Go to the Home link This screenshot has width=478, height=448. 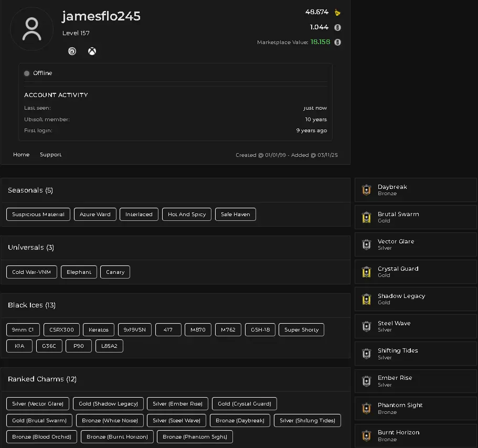21,155
